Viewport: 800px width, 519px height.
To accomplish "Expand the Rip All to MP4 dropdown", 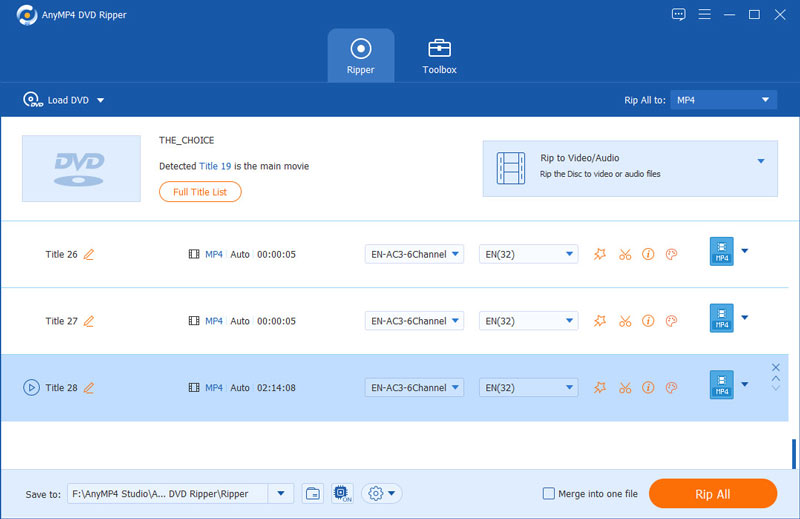I will point(723,100).
